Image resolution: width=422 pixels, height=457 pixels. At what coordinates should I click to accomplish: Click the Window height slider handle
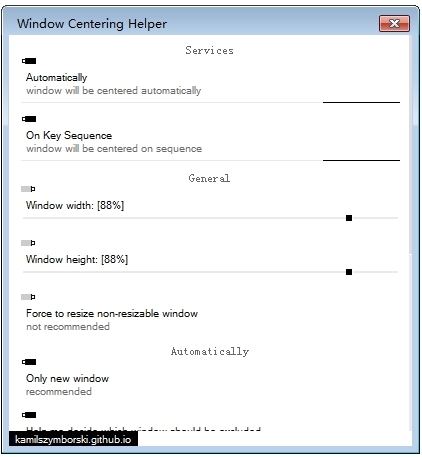point(349,272)
